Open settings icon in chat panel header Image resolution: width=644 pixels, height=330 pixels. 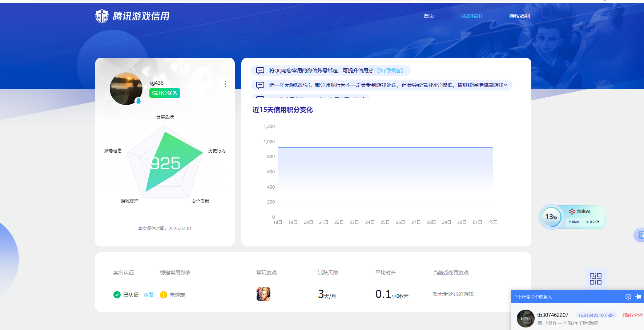click(628, 297)
